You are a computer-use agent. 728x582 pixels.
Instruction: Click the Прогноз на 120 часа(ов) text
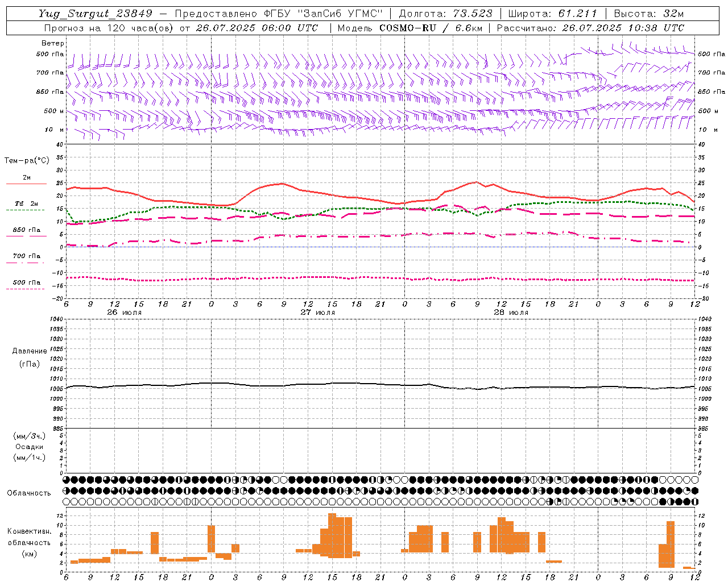click(x=109, y=28)
